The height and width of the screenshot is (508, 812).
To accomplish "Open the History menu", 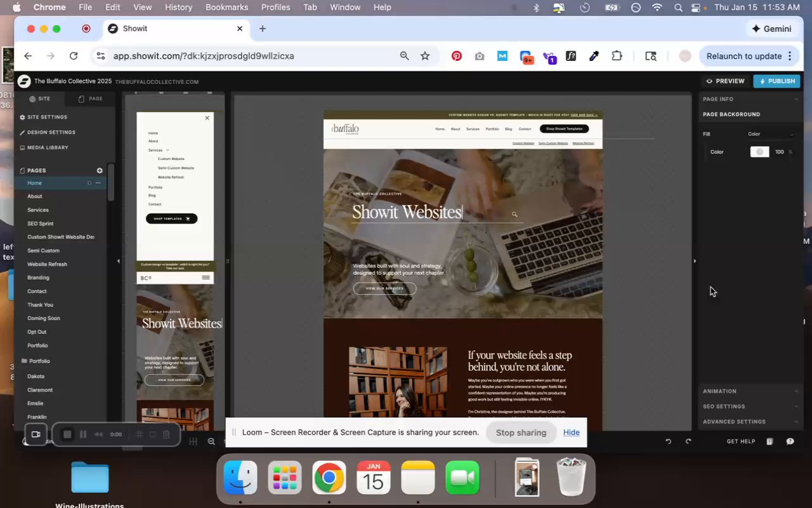I will tap(178, 7).
